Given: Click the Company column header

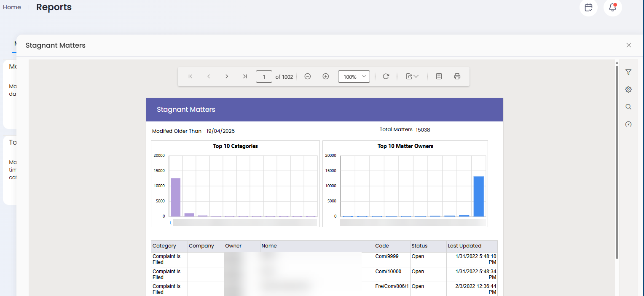Looking at the screenshot, I should 206,246.
